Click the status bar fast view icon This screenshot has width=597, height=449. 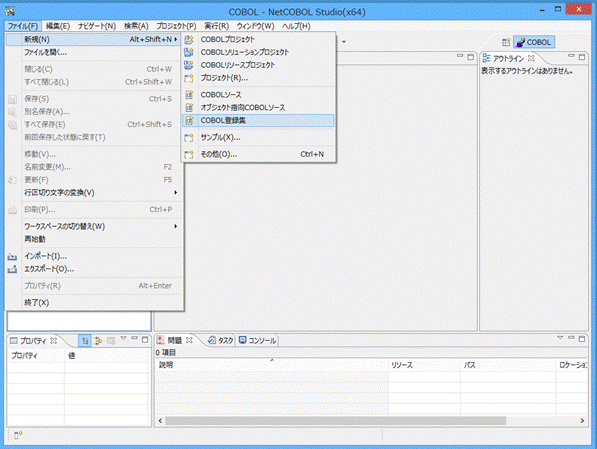[x=18, y=435]
